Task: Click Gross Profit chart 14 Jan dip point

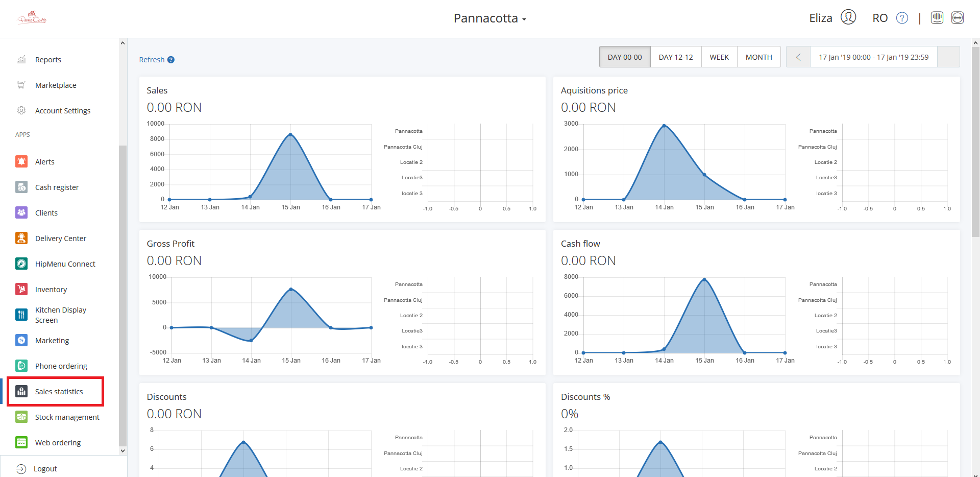Action: (251, 340)
